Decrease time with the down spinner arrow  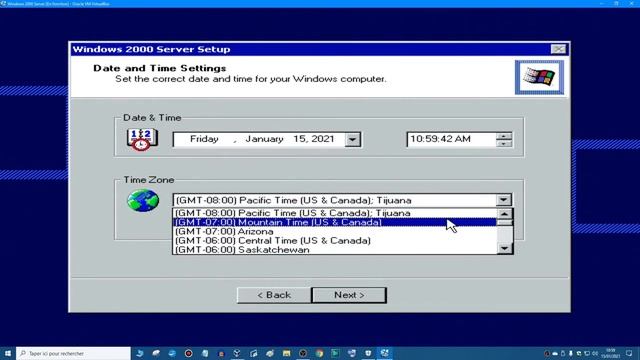[x=504, y=143]
